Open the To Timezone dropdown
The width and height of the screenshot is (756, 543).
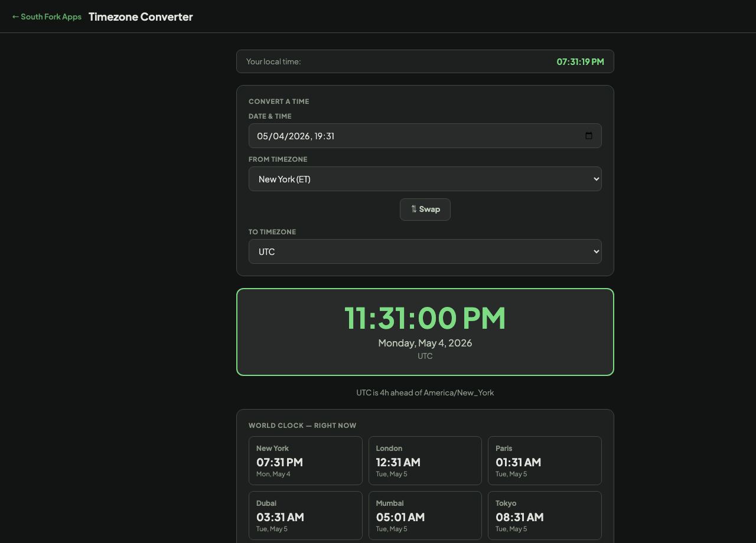point(425,251)
